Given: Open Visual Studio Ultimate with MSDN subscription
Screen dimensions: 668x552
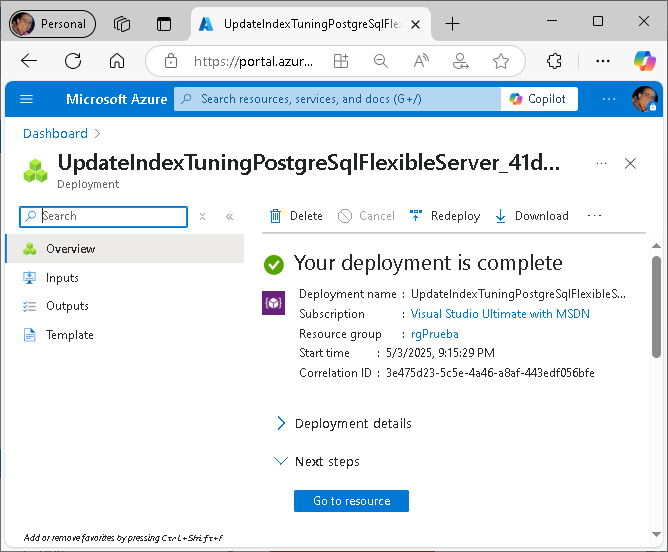Looking at the screenshot, I should [x=500, y=314].
